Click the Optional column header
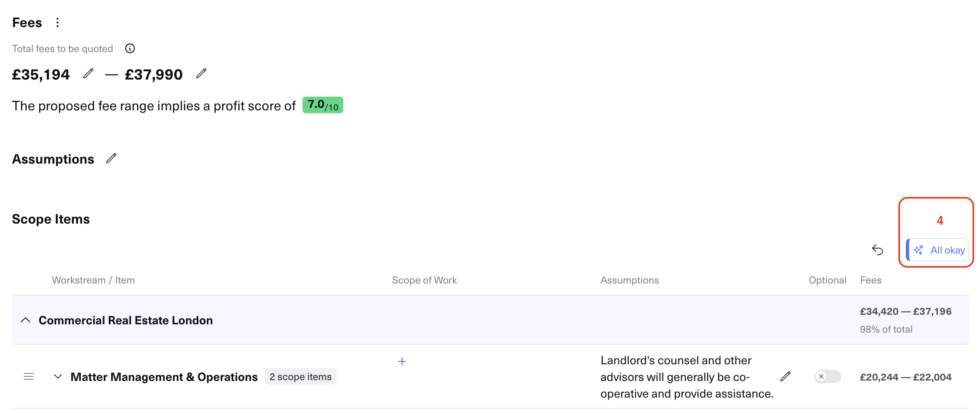 pos(827,280)
